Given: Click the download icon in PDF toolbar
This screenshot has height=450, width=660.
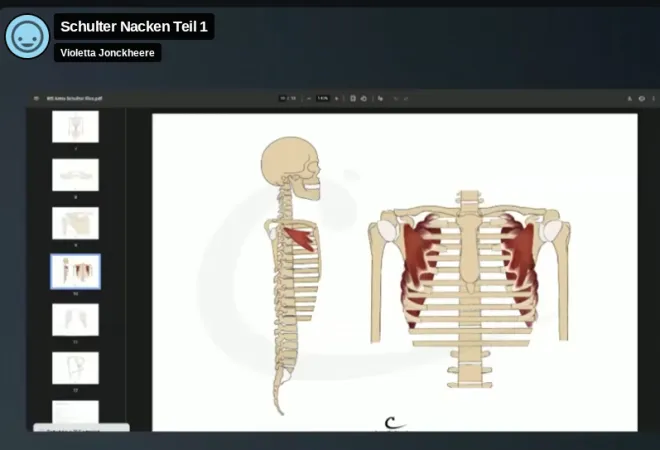Looking at the screenshot, I should (x=629, y=99).
